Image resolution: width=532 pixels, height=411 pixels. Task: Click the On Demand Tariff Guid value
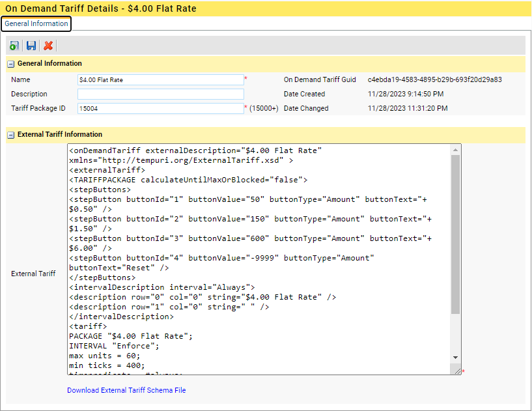pos(434,79)
